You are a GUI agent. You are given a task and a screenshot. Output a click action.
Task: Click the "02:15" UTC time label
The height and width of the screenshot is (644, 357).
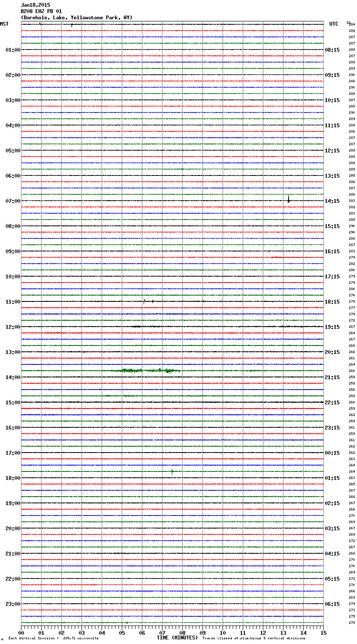[x=332, y=503]
